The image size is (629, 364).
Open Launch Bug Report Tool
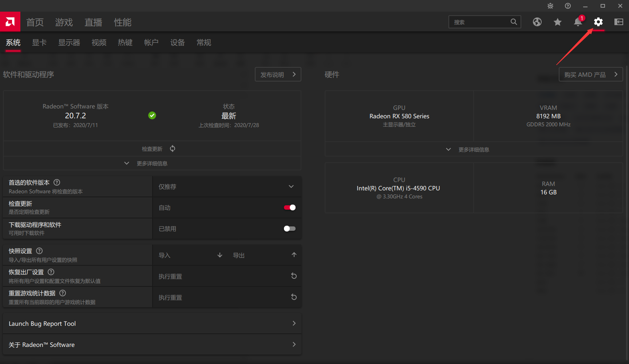152,323
